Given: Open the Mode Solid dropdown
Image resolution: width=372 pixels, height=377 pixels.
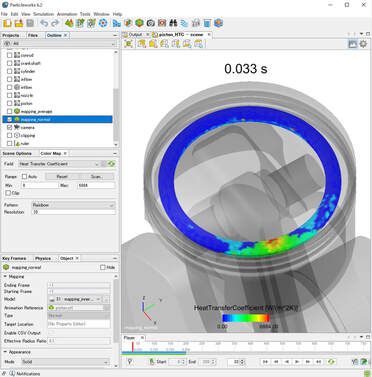Looking at the screenshot, I should coord(65,362).
